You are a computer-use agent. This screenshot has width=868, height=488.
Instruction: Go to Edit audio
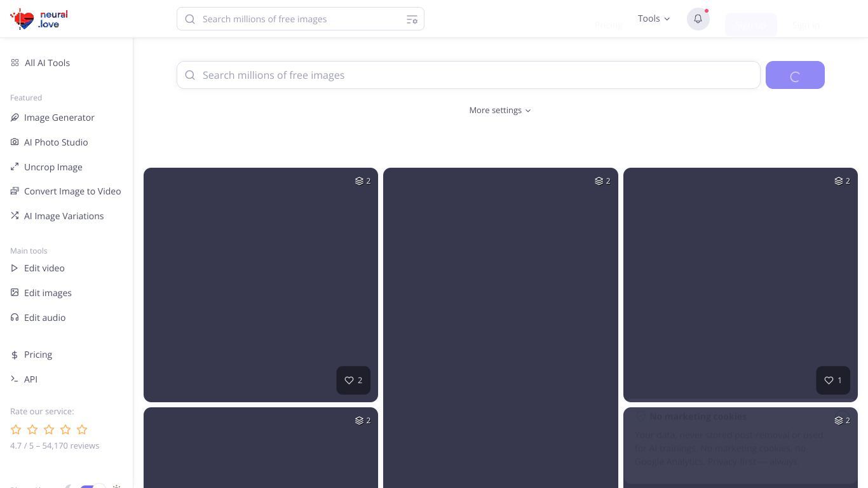(38, 318)
